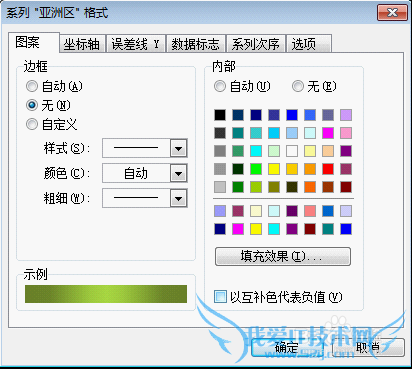This screenshot has height=369, width=412.
Task: Select the light orange swatch beside red
Action: click(x=310, y=169)
